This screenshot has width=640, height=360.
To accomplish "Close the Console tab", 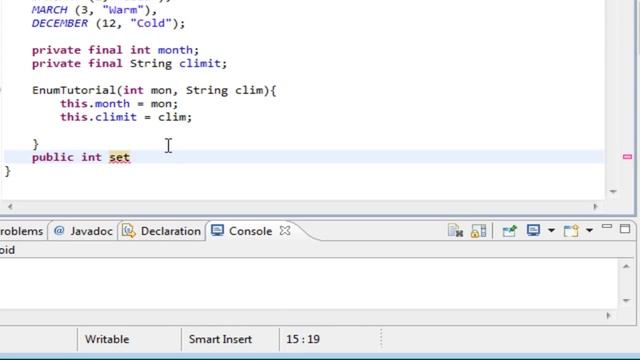I will pos(285,231).
